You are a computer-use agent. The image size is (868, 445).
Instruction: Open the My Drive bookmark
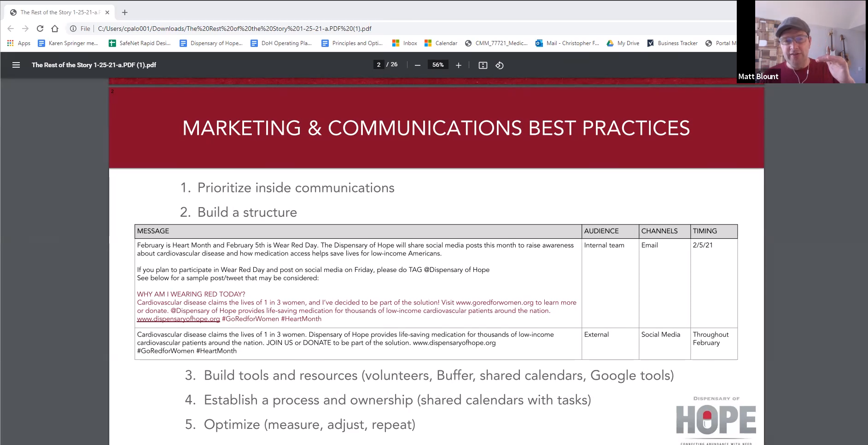[623, 43]
